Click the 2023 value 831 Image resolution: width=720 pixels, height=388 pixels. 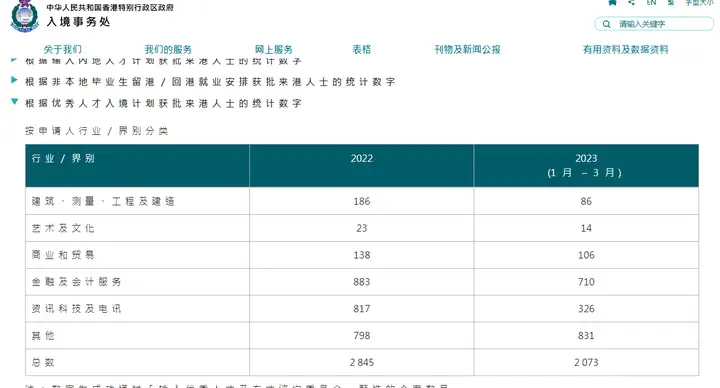(x=586, y=336)
